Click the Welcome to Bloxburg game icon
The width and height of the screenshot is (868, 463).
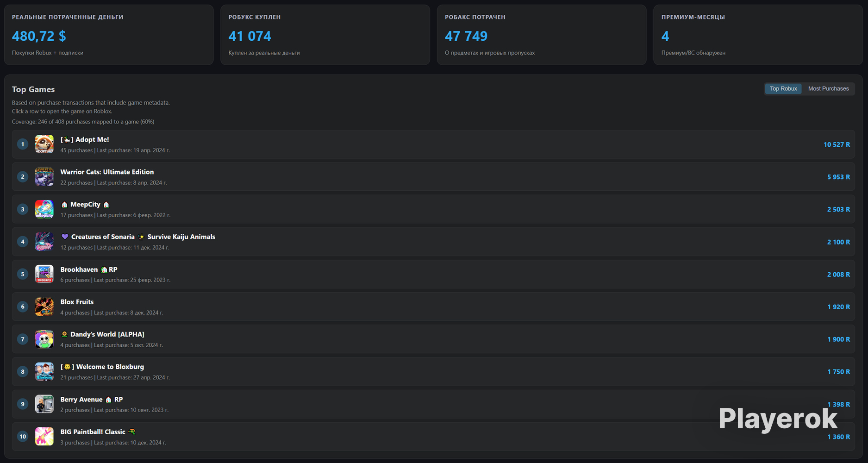(x=44, y=371)
